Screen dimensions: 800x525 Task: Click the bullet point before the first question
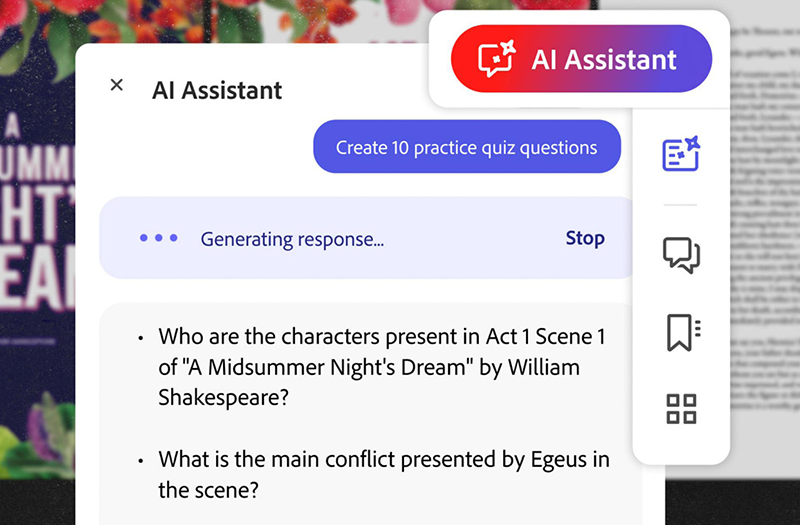tap(141, 337)
